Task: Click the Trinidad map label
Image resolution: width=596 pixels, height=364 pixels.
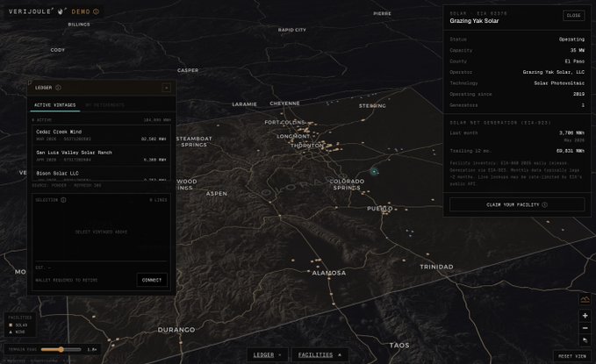Action: click(436, 267)
